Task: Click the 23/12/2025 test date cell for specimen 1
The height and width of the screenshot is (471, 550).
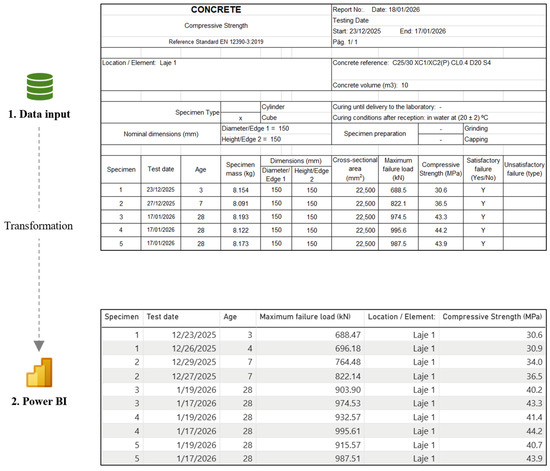Action: click(x=161, y=190)
